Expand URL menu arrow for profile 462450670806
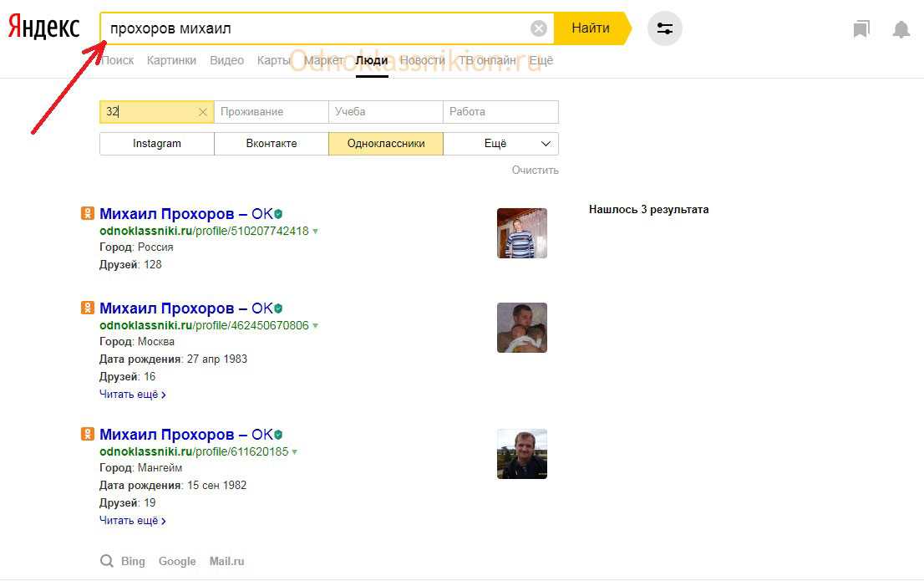Image resolution: width=924 pixels, height=581 pixels. coord(315,325)
